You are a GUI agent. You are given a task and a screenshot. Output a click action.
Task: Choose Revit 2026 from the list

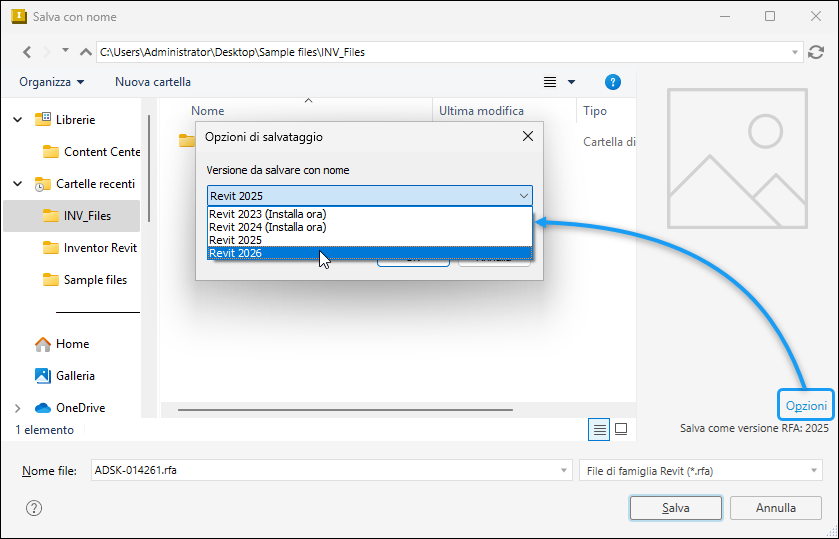(x=370, y=253)
